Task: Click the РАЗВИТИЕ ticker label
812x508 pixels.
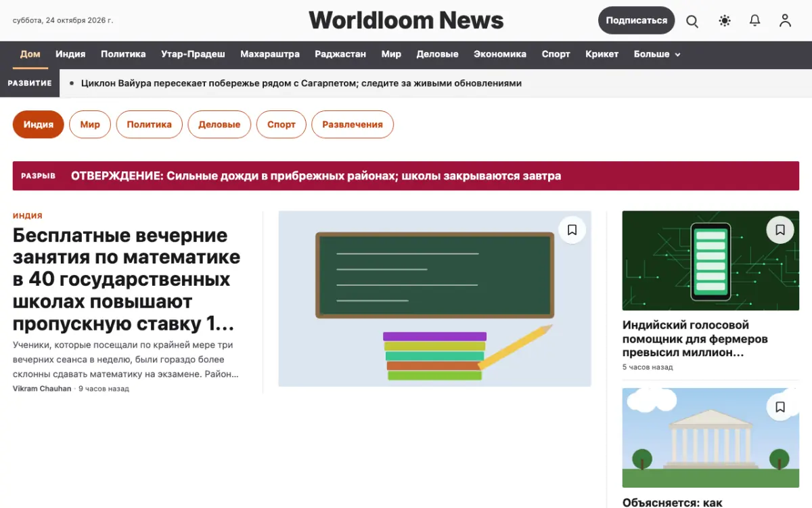Action: coord(30,83)
